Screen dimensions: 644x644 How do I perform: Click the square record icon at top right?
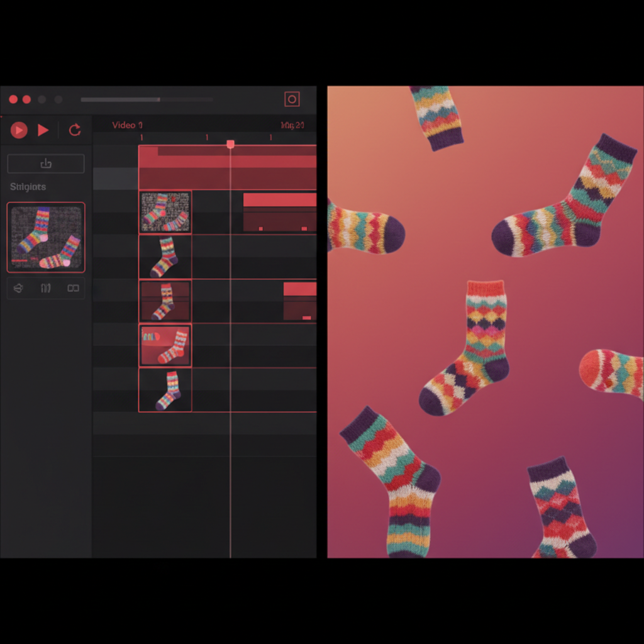point(292,99)
